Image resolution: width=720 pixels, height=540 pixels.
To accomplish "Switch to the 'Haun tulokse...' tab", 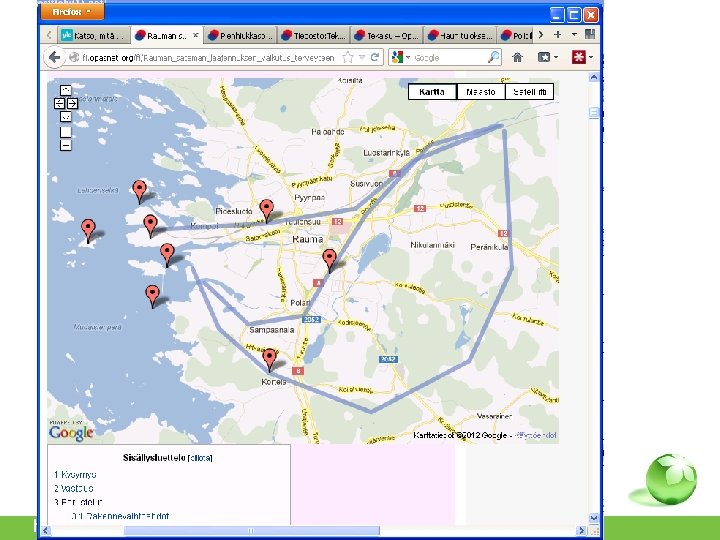I will 460,35.
